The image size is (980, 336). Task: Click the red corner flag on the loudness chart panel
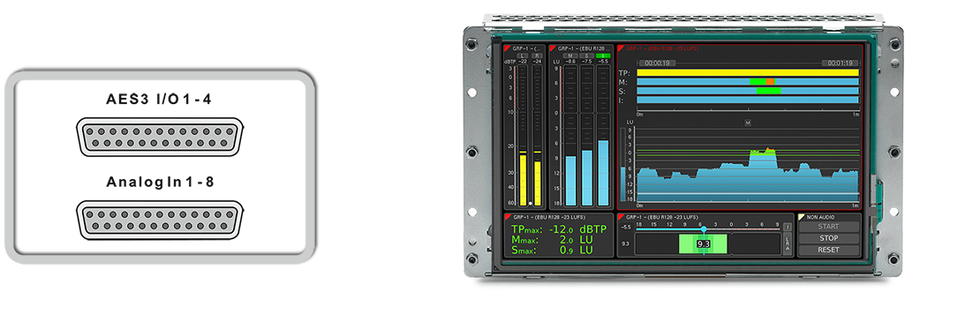[x=621, y=49]
